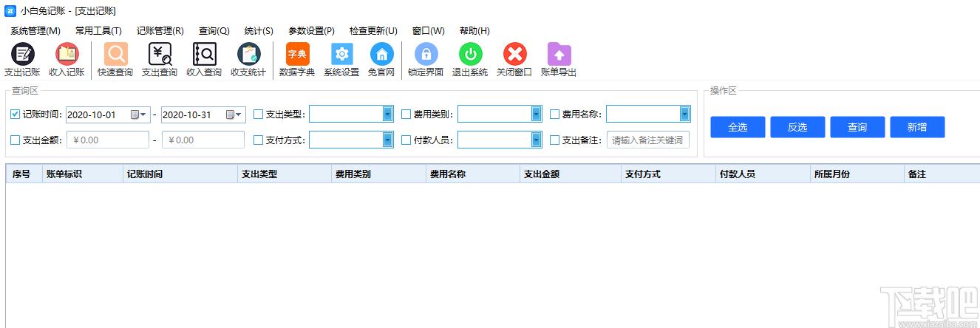Click the 小白兔记账 app icon in the title bar
Screen dimensions: 980x328
pyautogui.click(x=10, y=11)
